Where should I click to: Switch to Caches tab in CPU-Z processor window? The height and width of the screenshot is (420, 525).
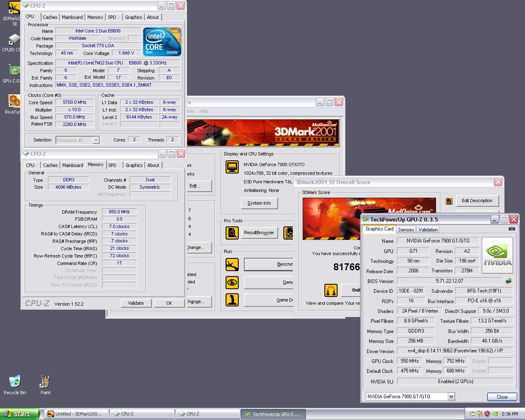click(x=50, y=17)
